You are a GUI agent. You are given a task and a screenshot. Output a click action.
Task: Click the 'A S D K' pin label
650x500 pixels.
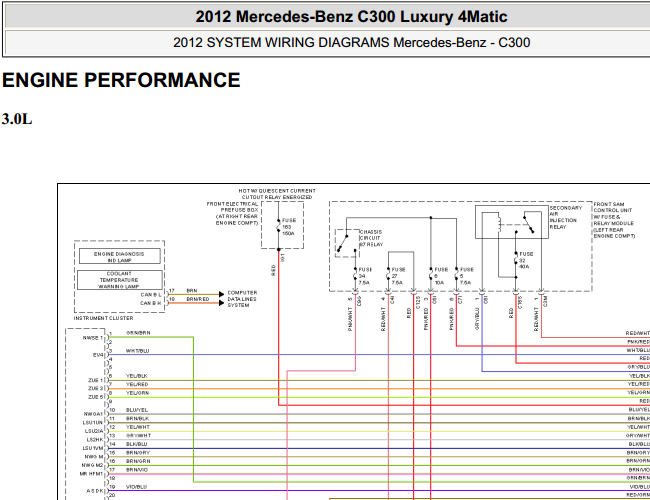pos(95,491)
